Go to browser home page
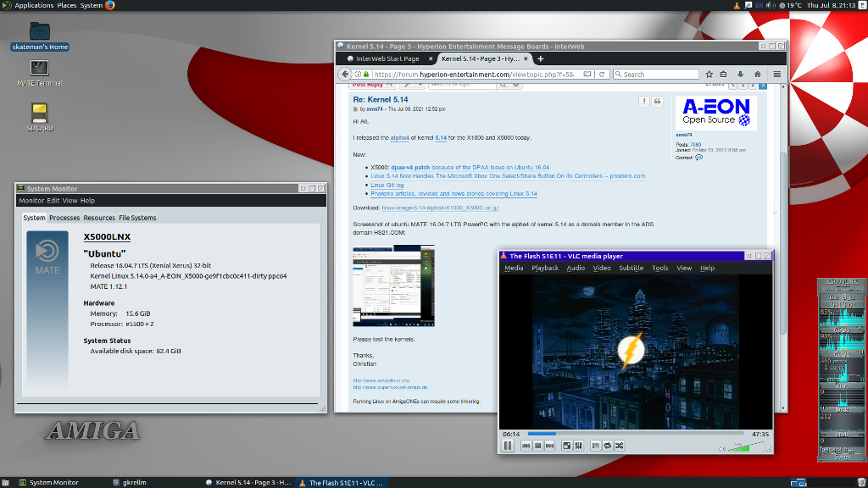 point(757,75)
